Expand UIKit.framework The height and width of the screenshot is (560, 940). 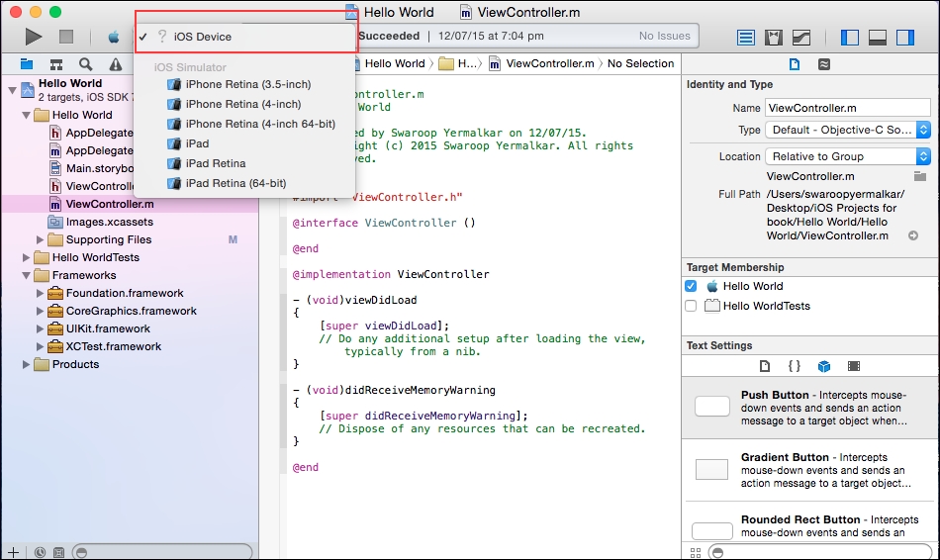[x=40, y=328]
